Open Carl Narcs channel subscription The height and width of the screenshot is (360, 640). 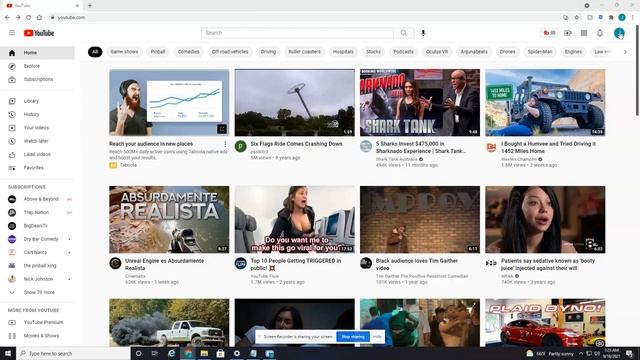[x=37, y=252]
